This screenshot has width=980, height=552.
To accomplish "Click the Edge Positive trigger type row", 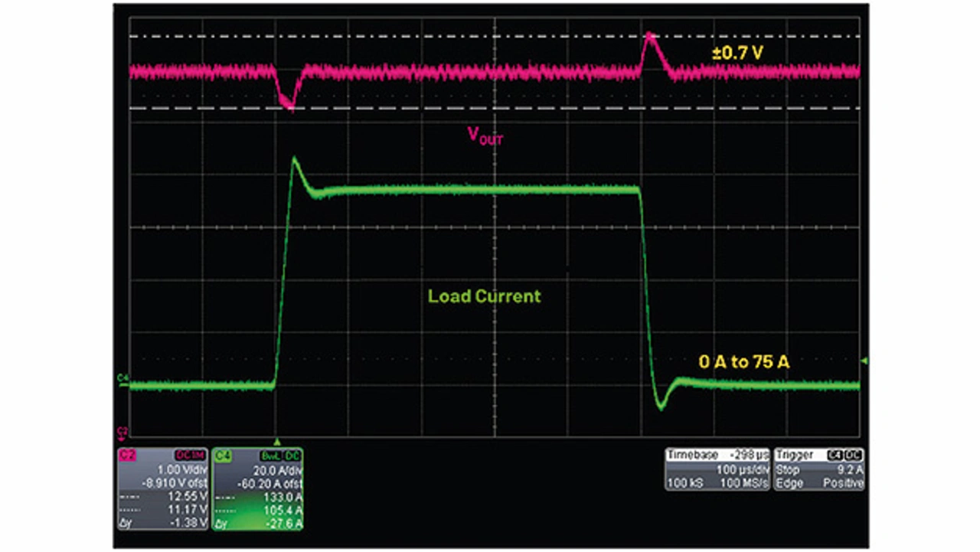I will [x=819, y=484].
